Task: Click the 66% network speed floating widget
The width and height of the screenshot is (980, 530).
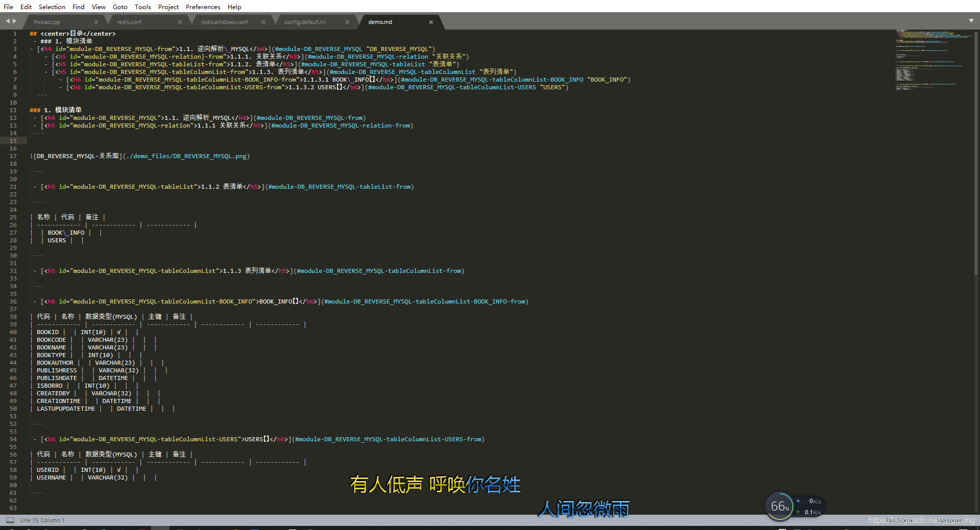Action: coord(794,506)
